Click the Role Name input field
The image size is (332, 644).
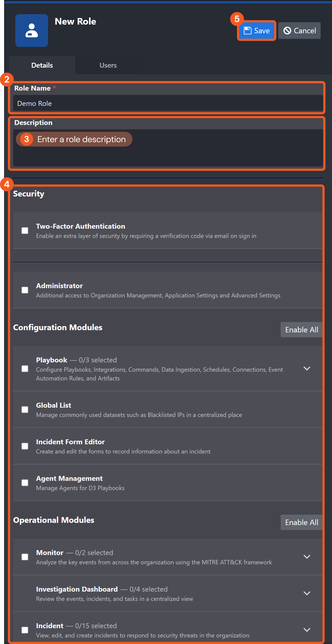pos(168,103)
